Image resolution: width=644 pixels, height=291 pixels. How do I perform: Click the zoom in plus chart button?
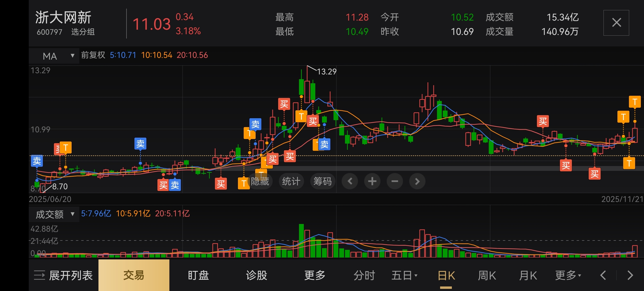point(372,181)
